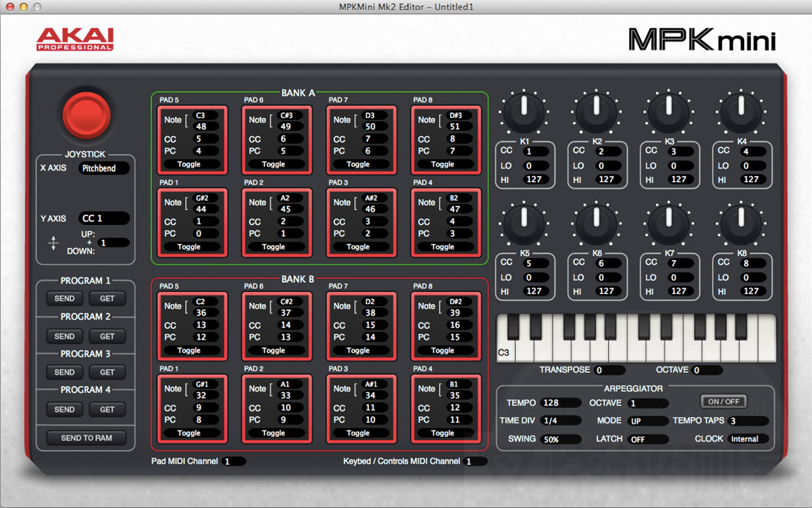Click Program 4 SEND button
812x508 pixels.
click(64, 410)
